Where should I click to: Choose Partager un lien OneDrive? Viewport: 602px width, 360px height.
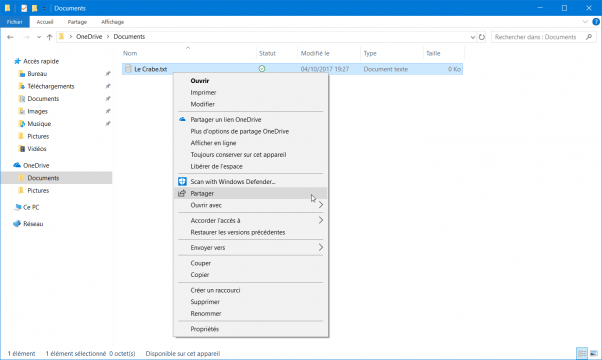(x=250, y=119)
